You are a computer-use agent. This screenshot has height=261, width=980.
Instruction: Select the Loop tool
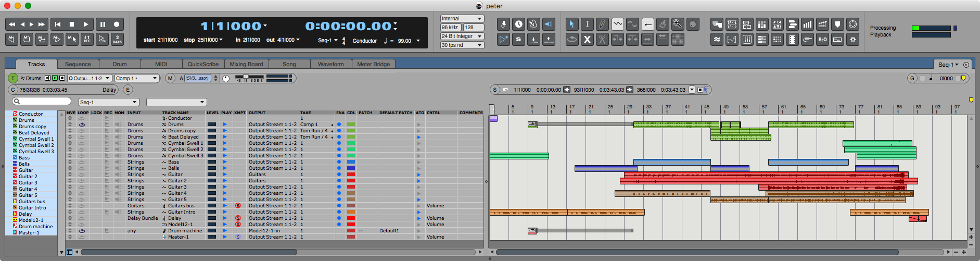click(x=572, y=39)
